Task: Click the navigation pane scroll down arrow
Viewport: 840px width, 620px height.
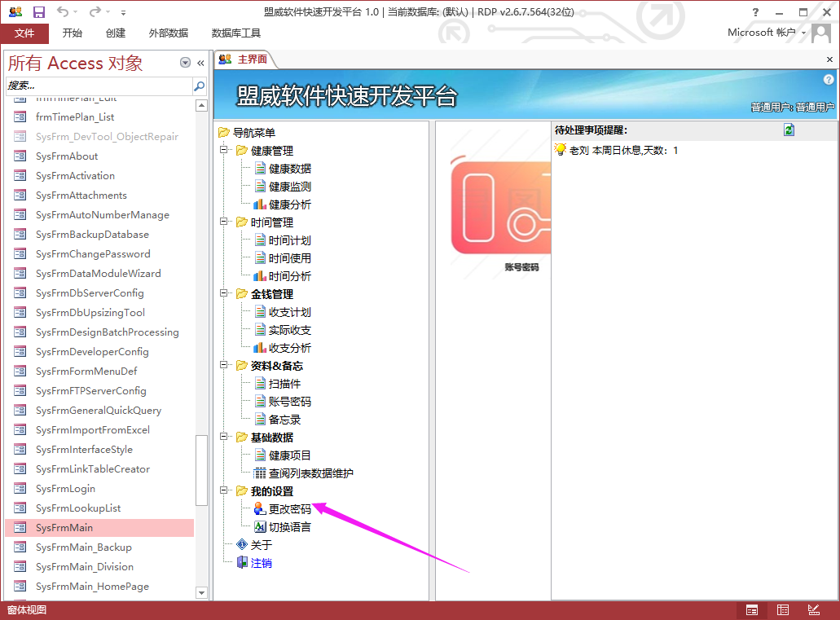Action: (201, 592)
